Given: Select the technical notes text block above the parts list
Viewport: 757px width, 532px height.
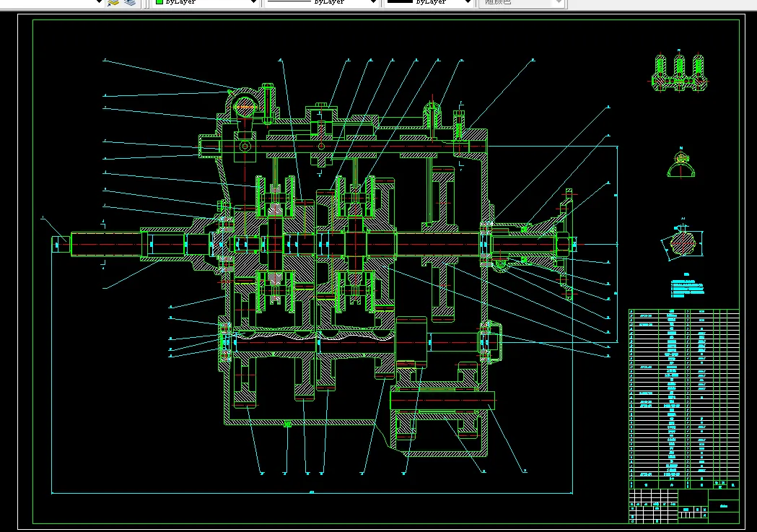Looking at the screenshot, I should tap(688, 287).
